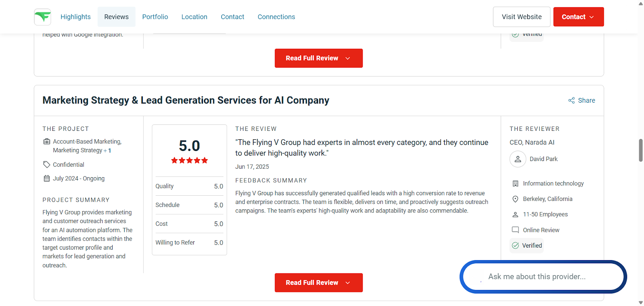
Task: Click the page vertical scrollbar thumb
Action: click(x=641, y=150)
